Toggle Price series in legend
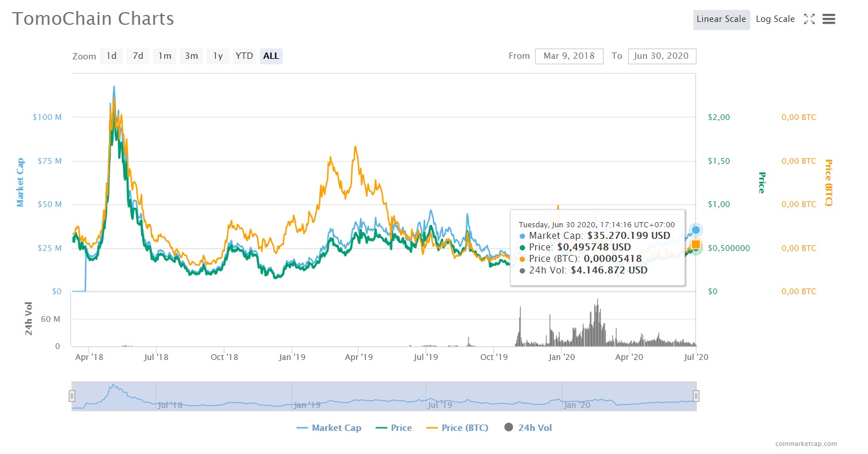The height and width of the screenshot is (454, 868). (x=394, y=427)
